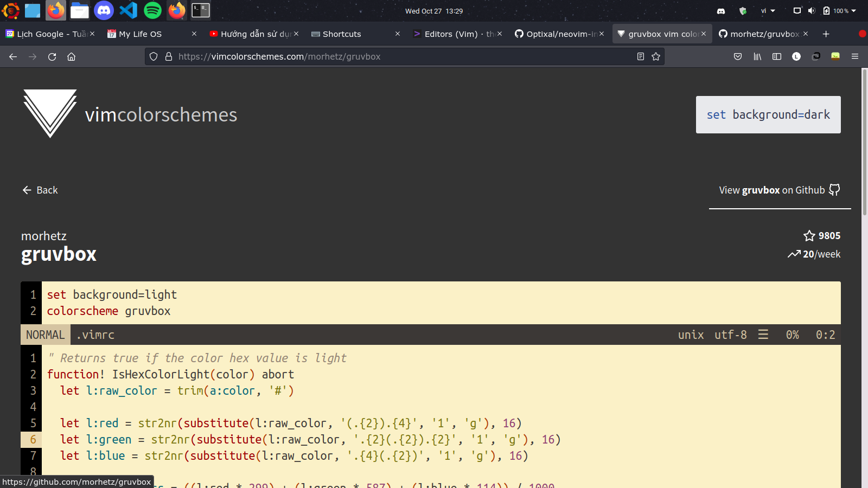Switch to Lịch Google tab
The image size is (868, 488).
(x=50, y=34)
